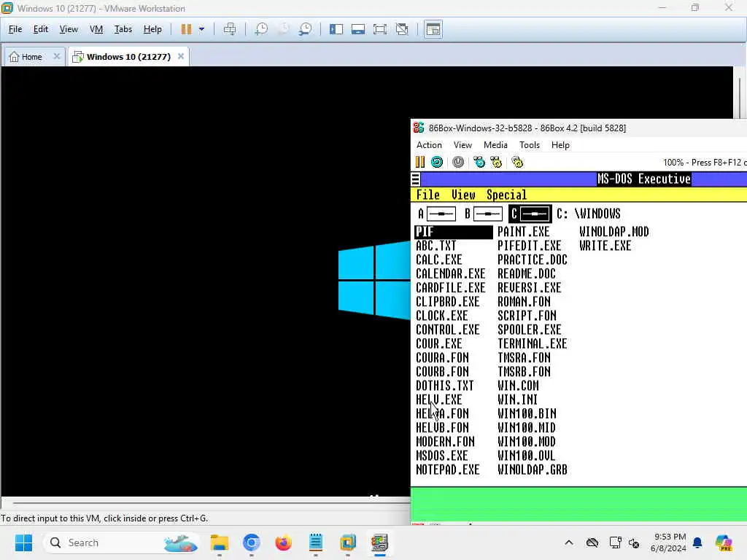The width and height of the screenshot is (747, 560).
Task: Close the Windows 10 (21277) tab
Action: (x=181, y=56)
